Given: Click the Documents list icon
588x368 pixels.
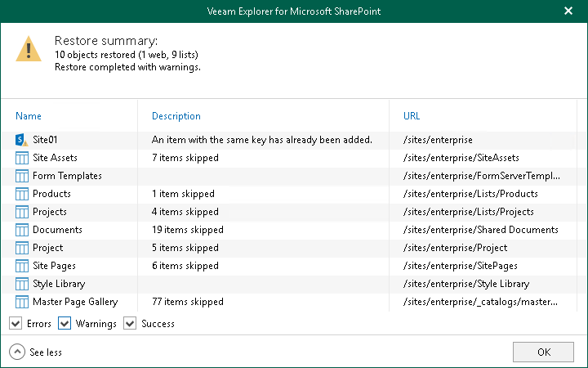Looking at the screenshot, I should (x=22, y=230).
